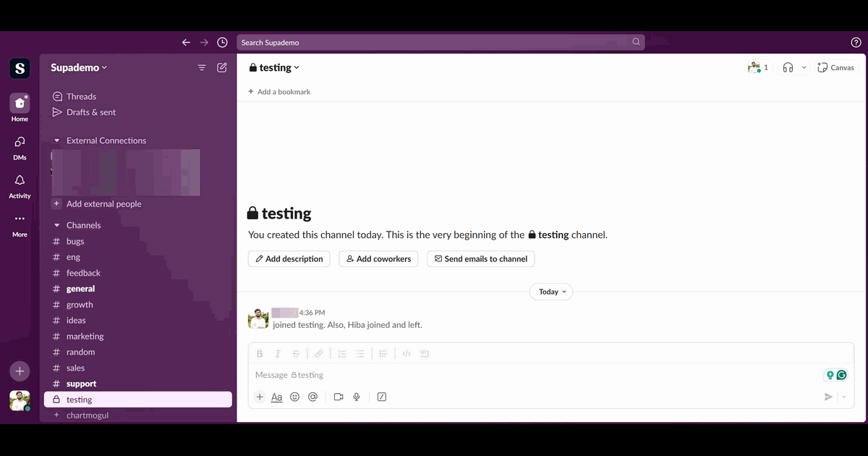This screenshot has height=456, width=868.
Task: Start a huddle with the headphones icon
Action: (788, 67)
